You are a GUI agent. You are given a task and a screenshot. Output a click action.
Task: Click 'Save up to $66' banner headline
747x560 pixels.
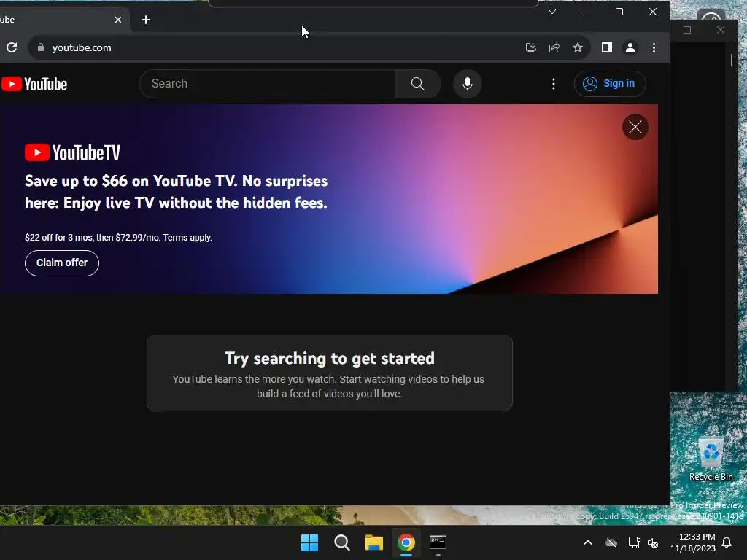point(177,192)
